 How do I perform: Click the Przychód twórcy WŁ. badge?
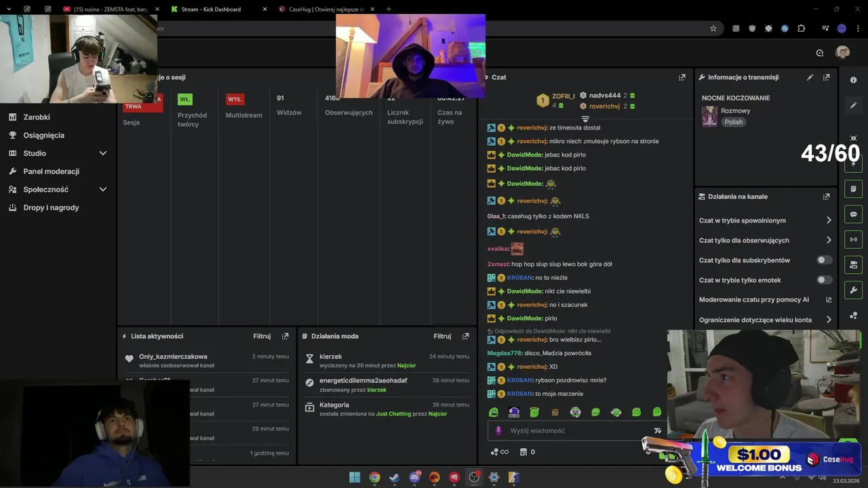[185, 100]
